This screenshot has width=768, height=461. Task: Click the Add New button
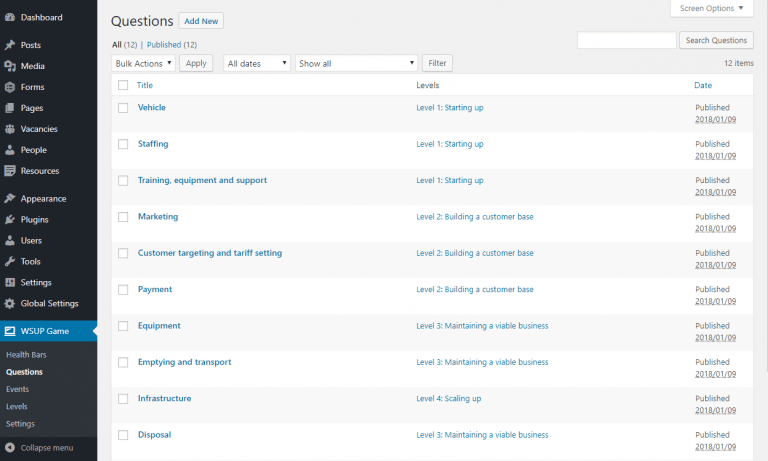click(x=201, y=21)
